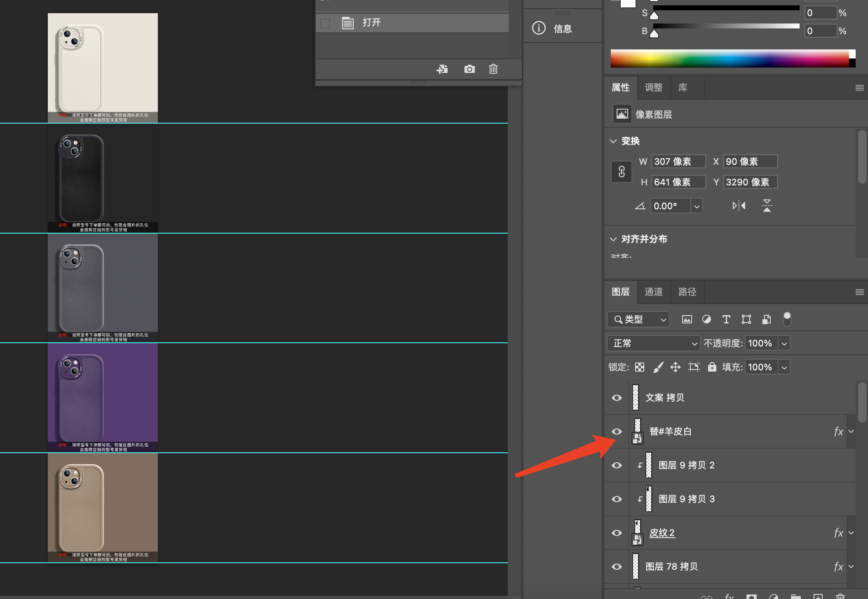Lock transparent pixels icon
This screenshot has height=599, width=868.
(640, 367)
